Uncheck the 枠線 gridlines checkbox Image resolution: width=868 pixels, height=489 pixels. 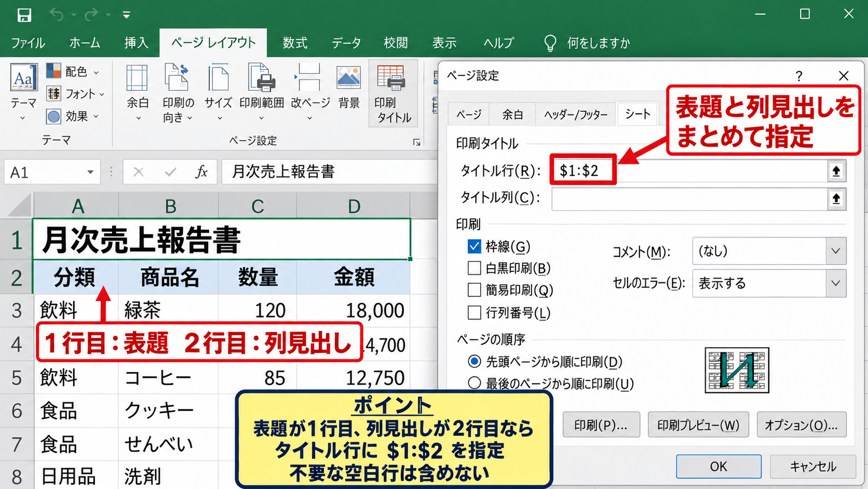pos(474,246)
